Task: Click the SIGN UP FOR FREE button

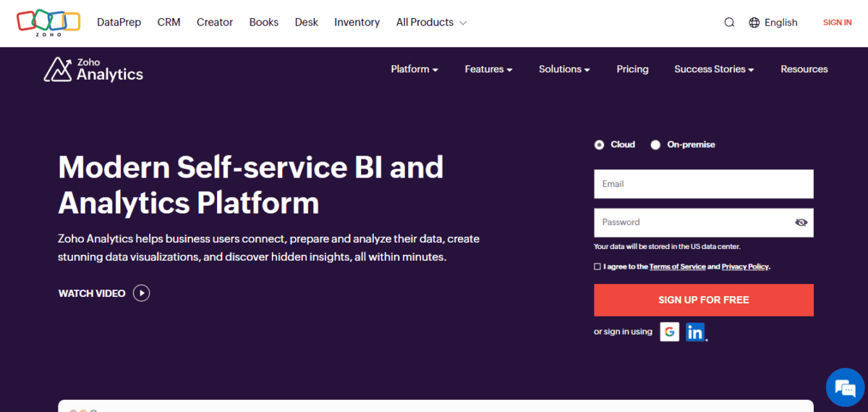Action: point(704,300)
